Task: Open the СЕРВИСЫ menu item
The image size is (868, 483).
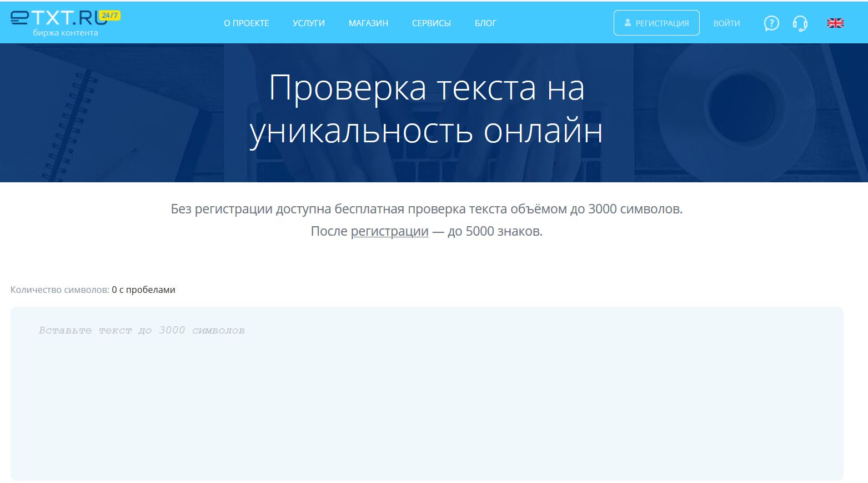Action: (x=431, y=23)
